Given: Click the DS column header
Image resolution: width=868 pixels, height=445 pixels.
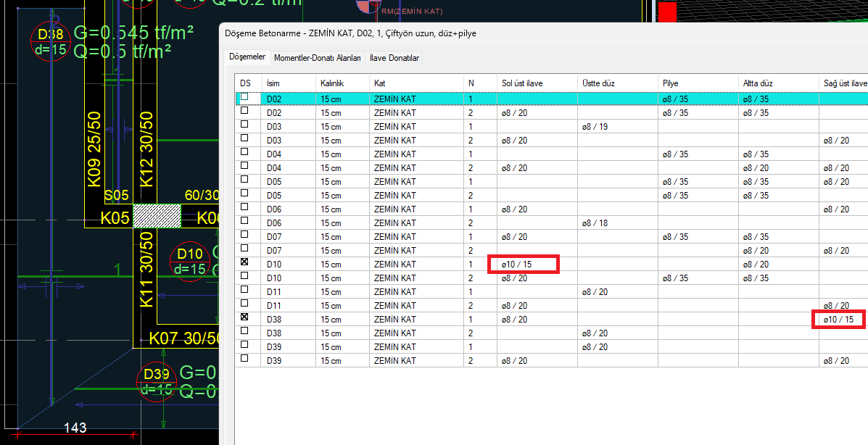Looking at the screenshot, I should click(x=248, y=83).
